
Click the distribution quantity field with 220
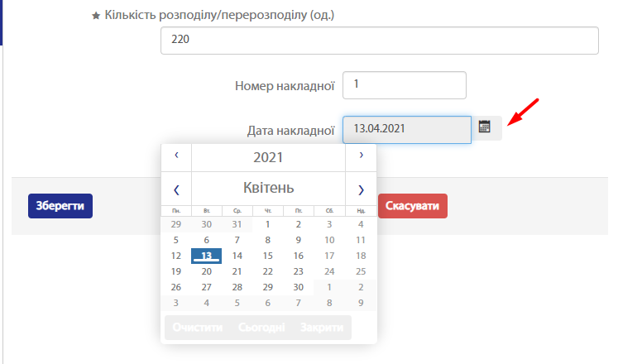[x=379, y=40]
